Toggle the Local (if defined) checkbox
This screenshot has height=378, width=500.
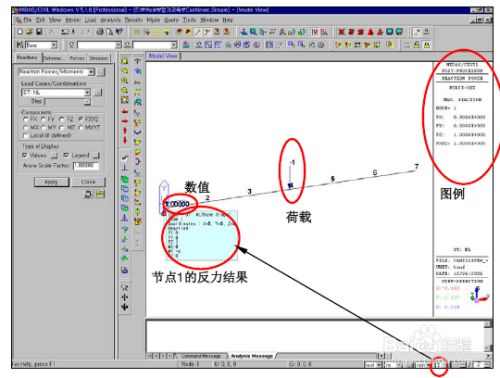coord(25,136)
